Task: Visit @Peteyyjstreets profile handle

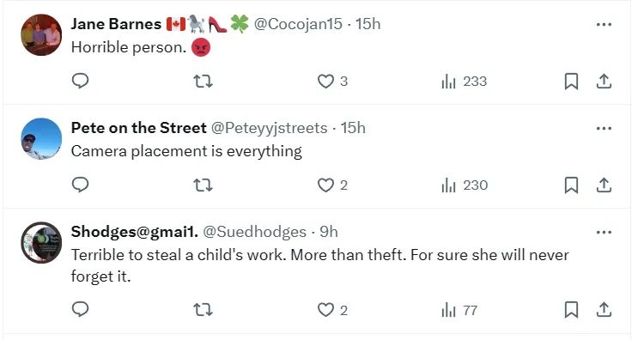Action: (x=269, y=128)
